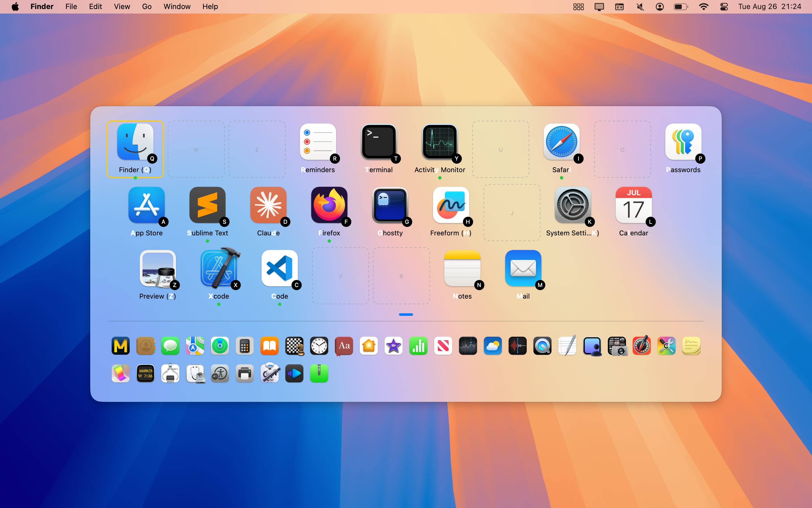
Task: Open the News app icon
Action: (443, 346)
